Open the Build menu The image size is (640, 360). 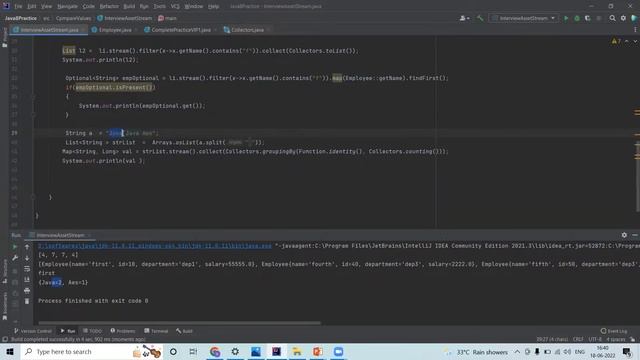129,7
